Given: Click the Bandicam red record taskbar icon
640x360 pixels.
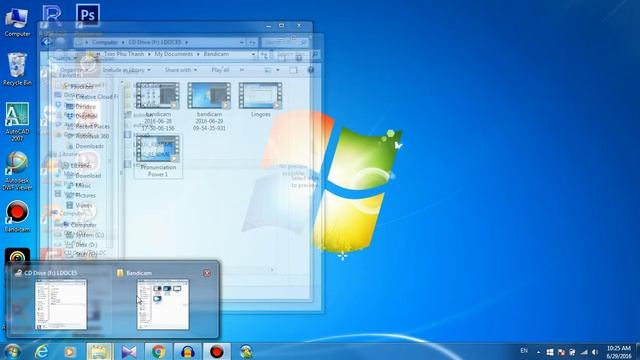Looking at the screenshot, I should (x=217, y=351).
